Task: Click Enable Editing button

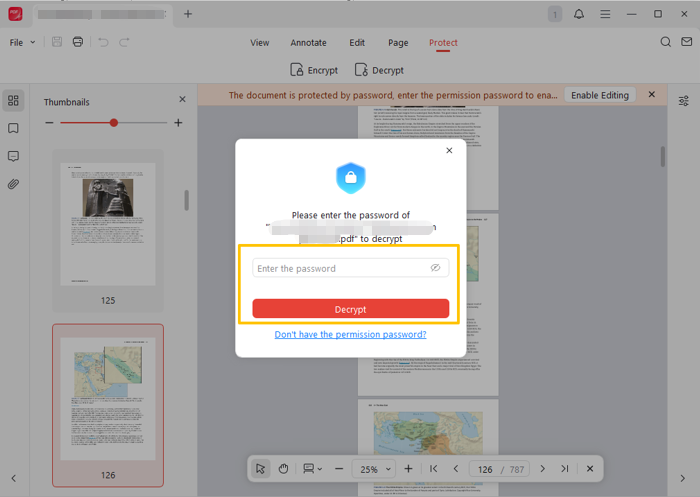Action: click(x=600, y=95)
